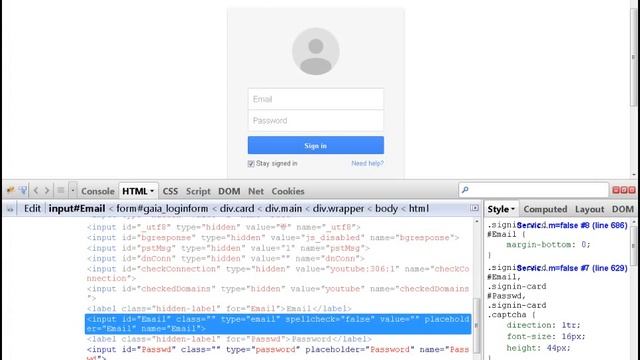Click the Edit button in HTML panel
Image resolution: width=640 pixels, height=360 pixels.
point(32,209)
